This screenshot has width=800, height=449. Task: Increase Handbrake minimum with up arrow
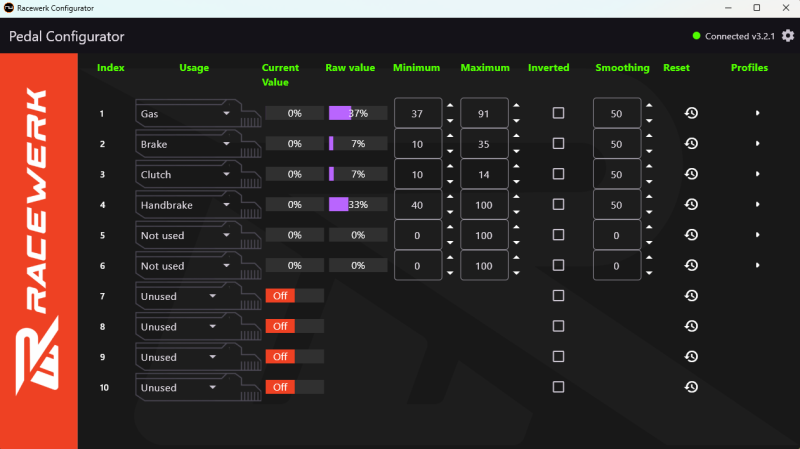click(450, 197)
